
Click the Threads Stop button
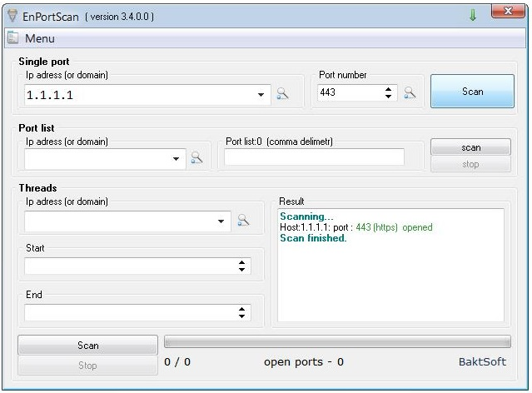tap(88, 366)
